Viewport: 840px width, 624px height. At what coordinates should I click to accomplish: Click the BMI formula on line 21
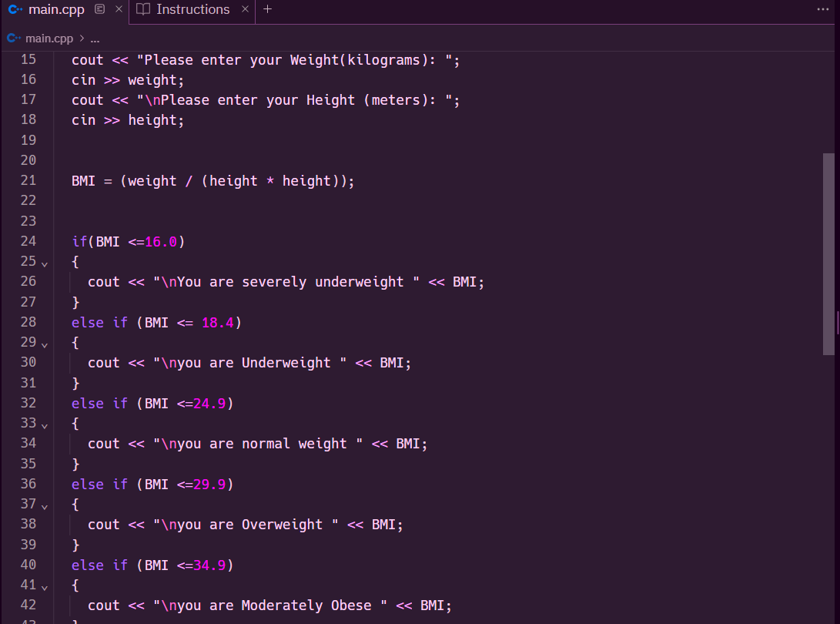pyautogui.click(x=213, y=181)
